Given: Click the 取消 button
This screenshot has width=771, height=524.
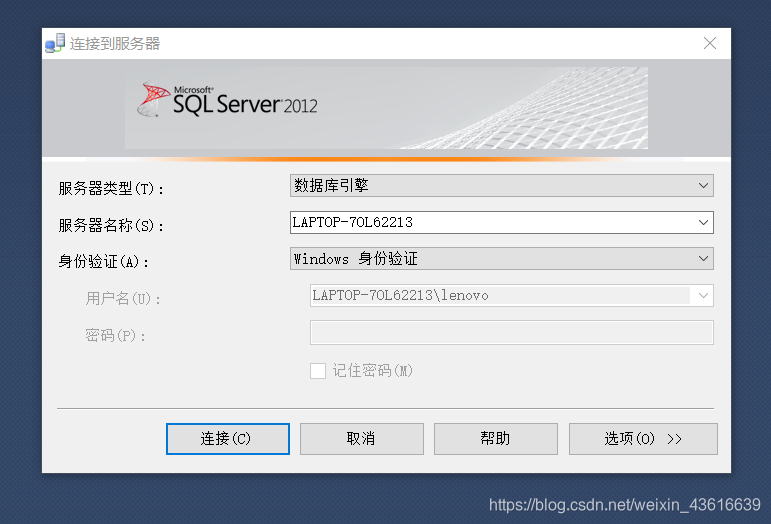Looking at the screenshot, I should point(362,438).
